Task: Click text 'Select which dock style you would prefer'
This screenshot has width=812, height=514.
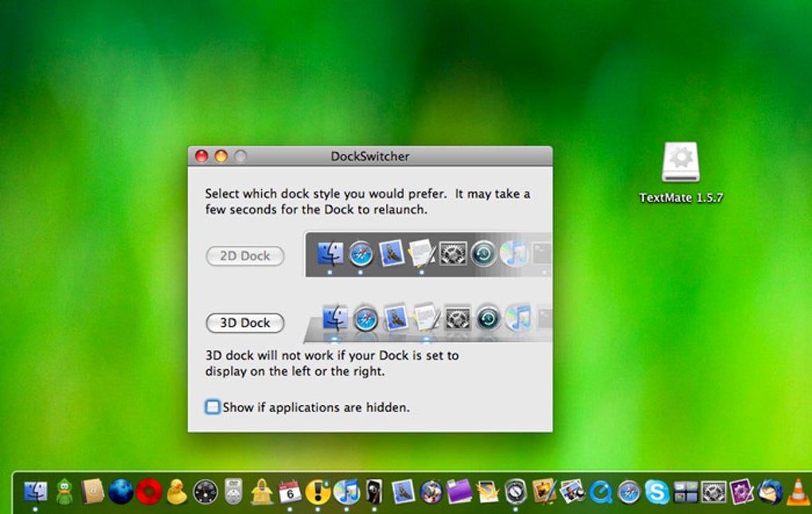Action: [326, 193]
